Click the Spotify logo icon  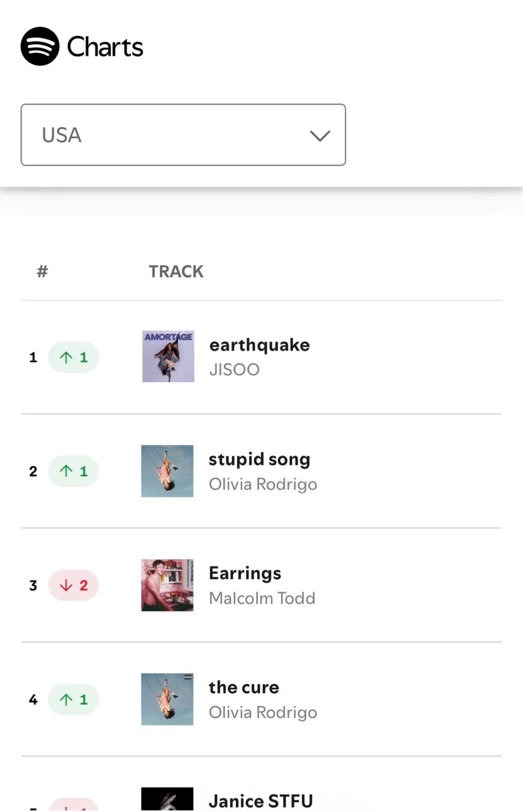(x=40, y=46)
